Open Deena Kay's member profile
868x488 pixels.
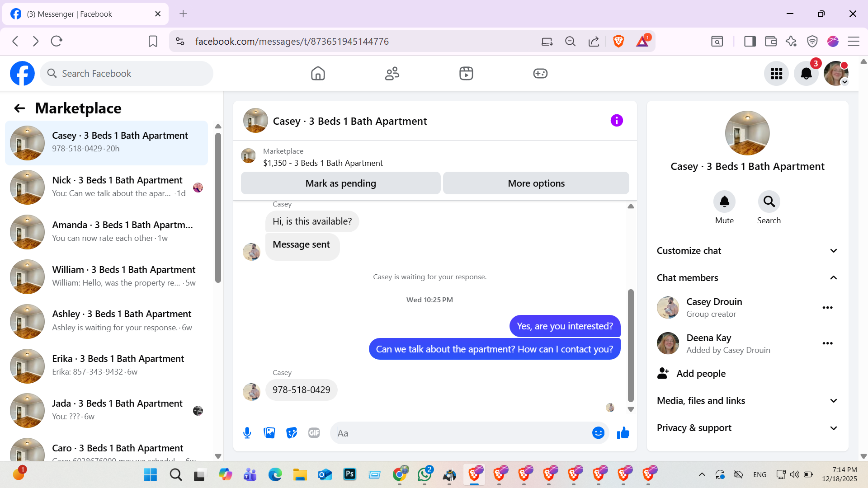[708, 338]
